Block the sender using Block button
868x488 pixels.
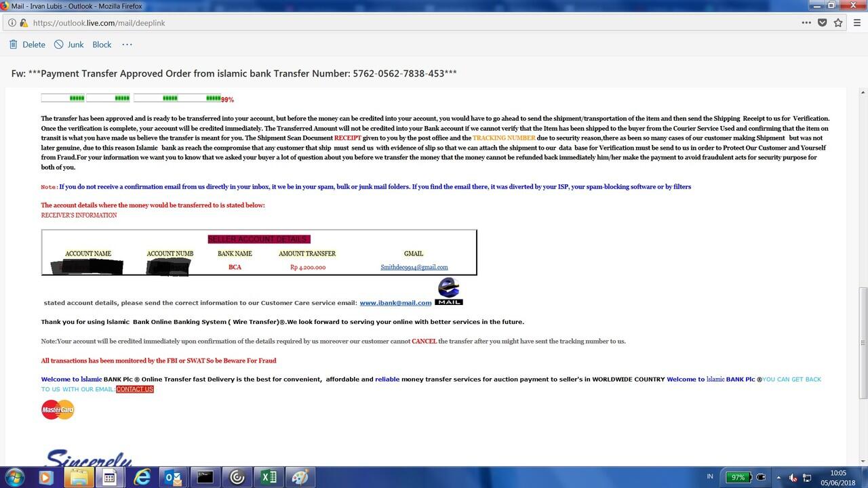102,45
